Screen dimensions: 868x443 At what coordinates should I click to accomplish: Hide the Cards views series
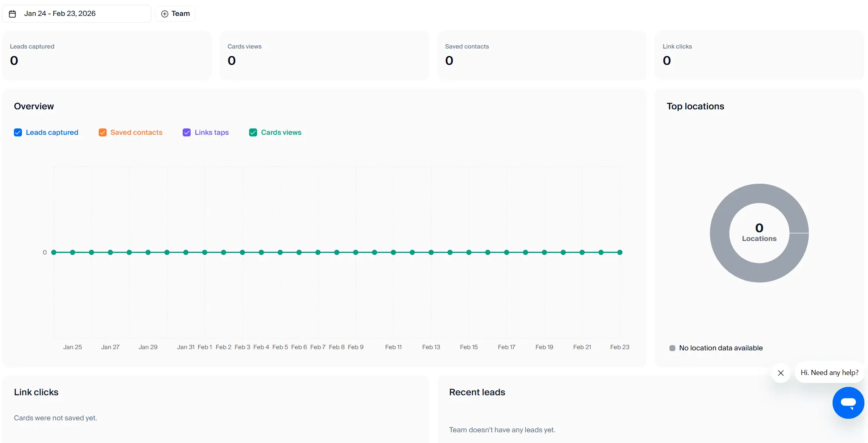(x=253, y=132)
